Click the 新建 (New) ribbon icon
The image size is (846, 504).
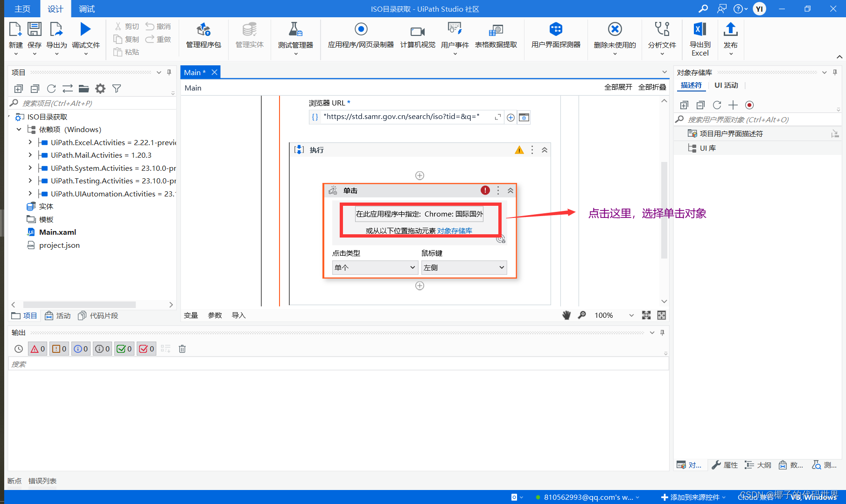coord(15,29)
